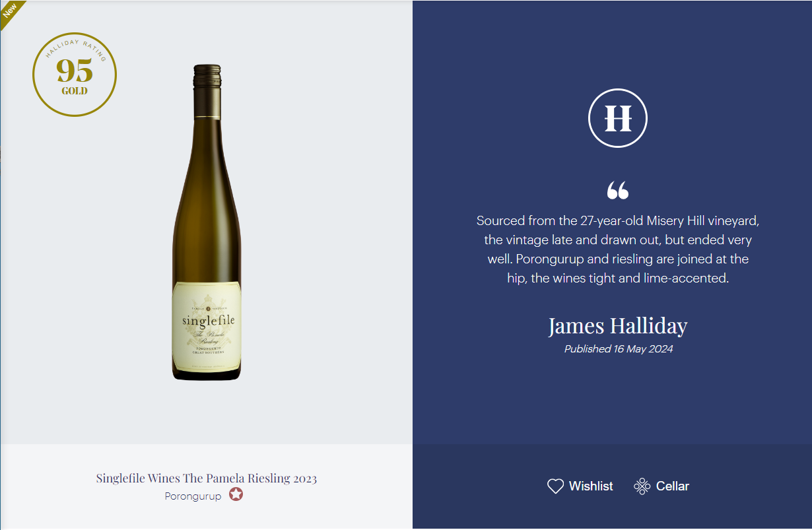
Task: Click the bottle's dark screw cap
Action: click(207, 90)
